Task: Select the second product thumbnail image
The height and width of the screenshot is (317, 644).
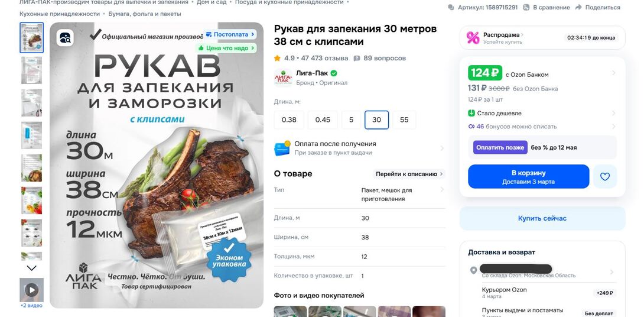Action: click(x=32, y=70)
